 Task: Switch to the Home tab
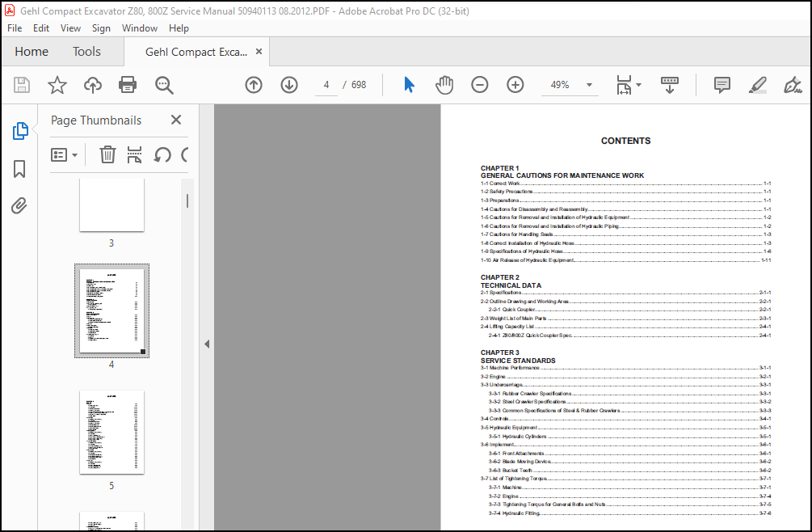tap(32, 51)
